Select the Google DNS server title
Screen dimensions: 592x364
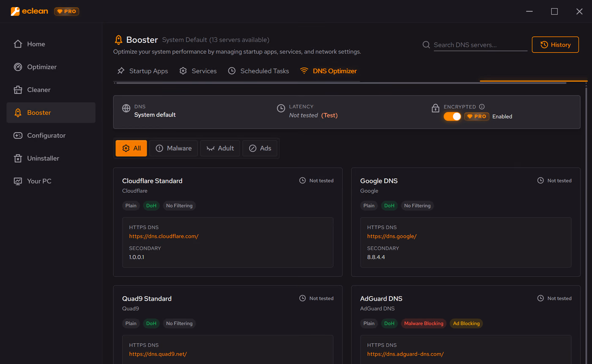pyautogui.click(x=379, y=181)
